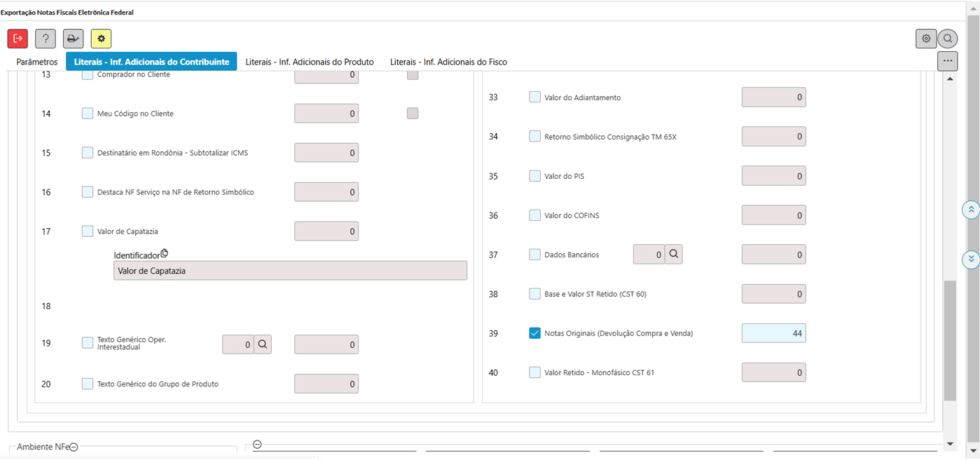This screenshot has height=460, width=980.
Task: Click the printer icon in toolbar
Action: pyautogui.click(x=73, y=39)
